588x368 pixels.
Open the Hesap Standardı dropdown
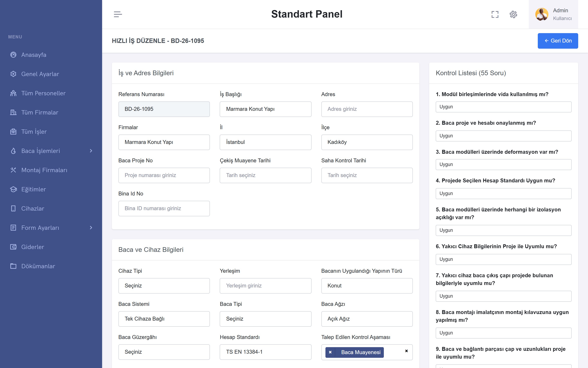coord(265,352)
